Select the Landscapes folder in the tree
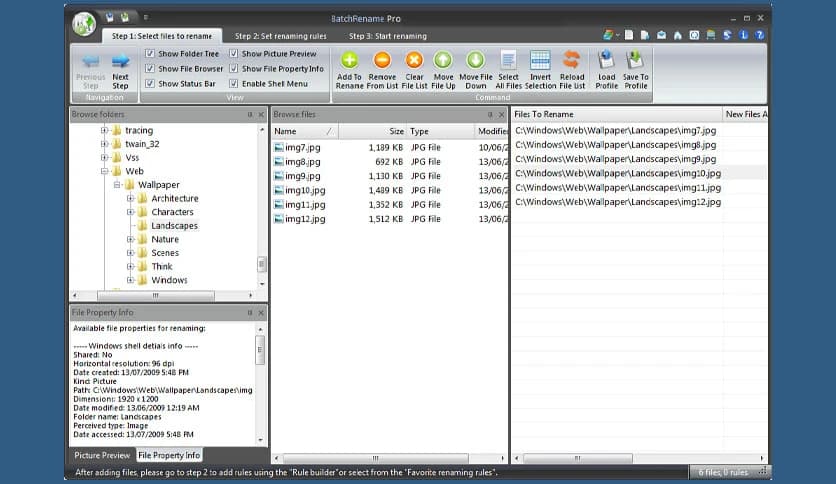Screen dimensions: 836x484 (174, 225)
